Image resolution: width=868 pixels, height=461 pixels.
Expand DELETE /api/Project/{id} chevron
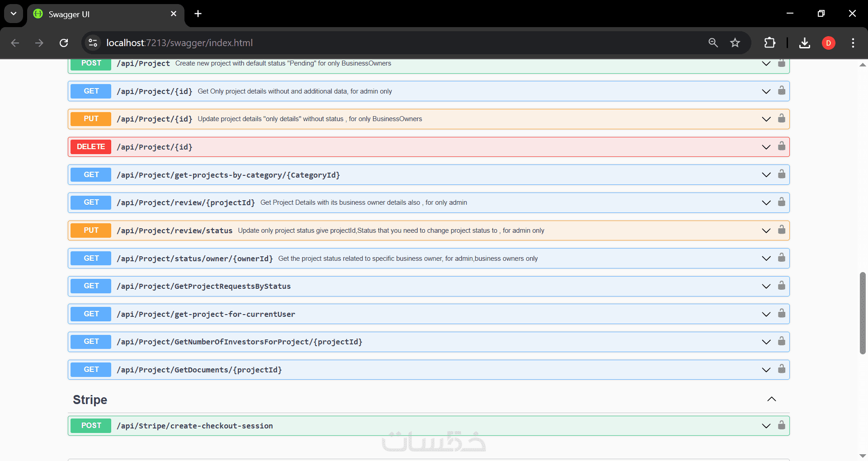tap(766, 147)
